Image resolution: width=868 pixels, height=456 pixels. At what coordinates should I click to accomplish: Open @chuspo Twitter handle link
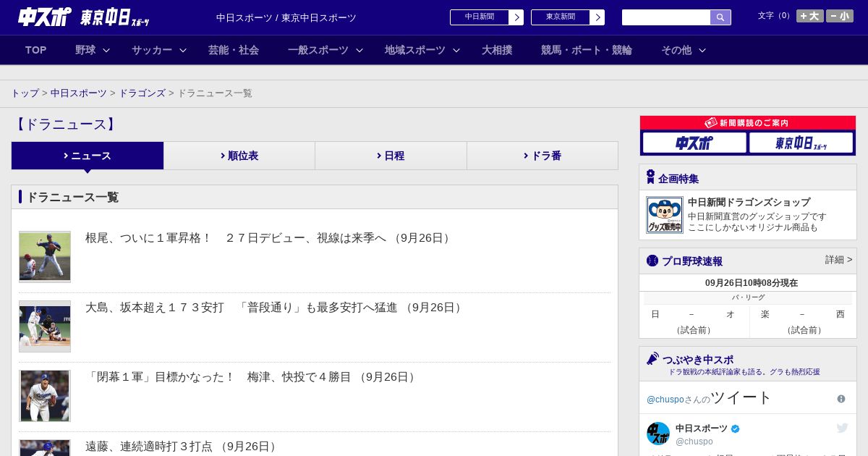[x=665, y=400]
